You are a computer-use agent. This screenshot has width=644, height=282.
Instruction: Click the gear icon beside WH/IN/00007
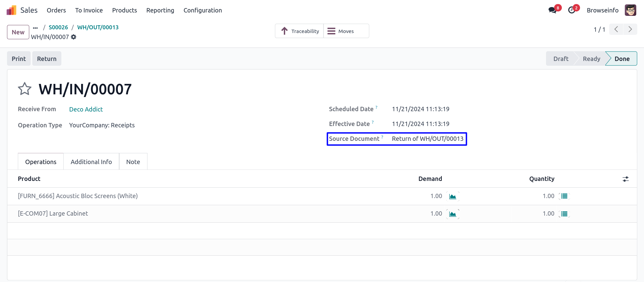point(74,37)
